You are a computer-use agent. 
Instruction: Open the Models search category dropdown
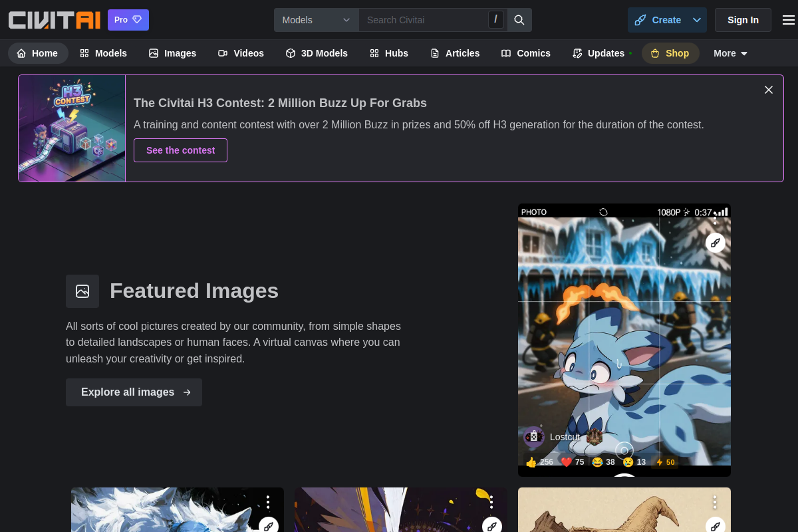coord(317,20)
